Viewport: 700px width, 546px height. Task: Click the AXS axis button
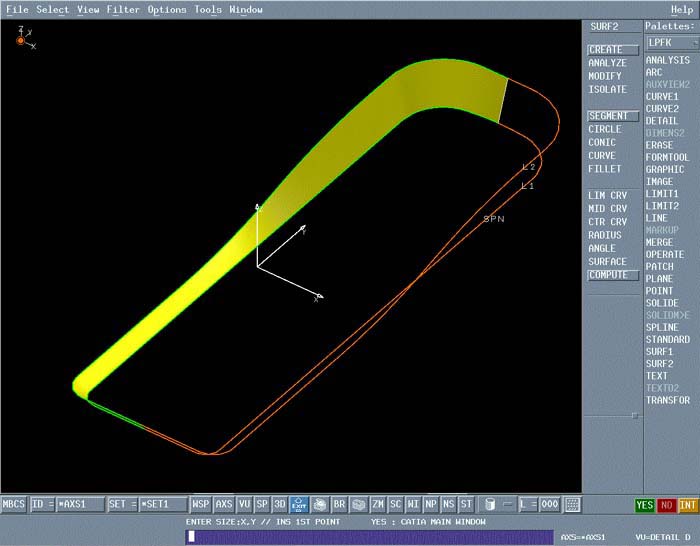224,505
